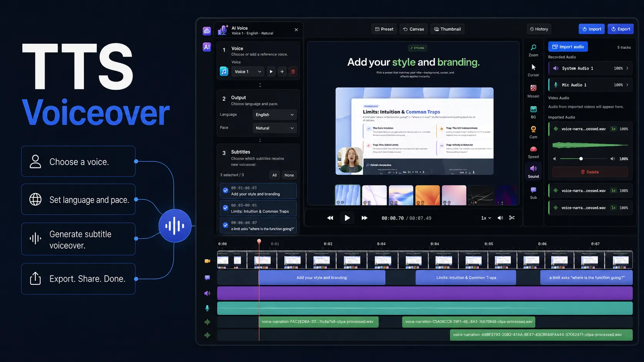Preview Voice 1 with play icon
This screenshot has height=362, width=644.
(271, 72)
